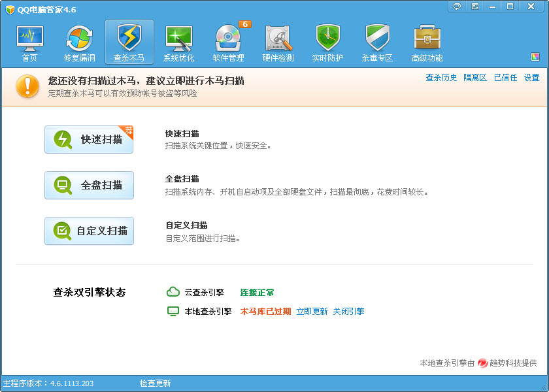The height and width of the screenshot is (392, 549).
Task: Click the orange exclamation warning icon
Action: [27, 86]
